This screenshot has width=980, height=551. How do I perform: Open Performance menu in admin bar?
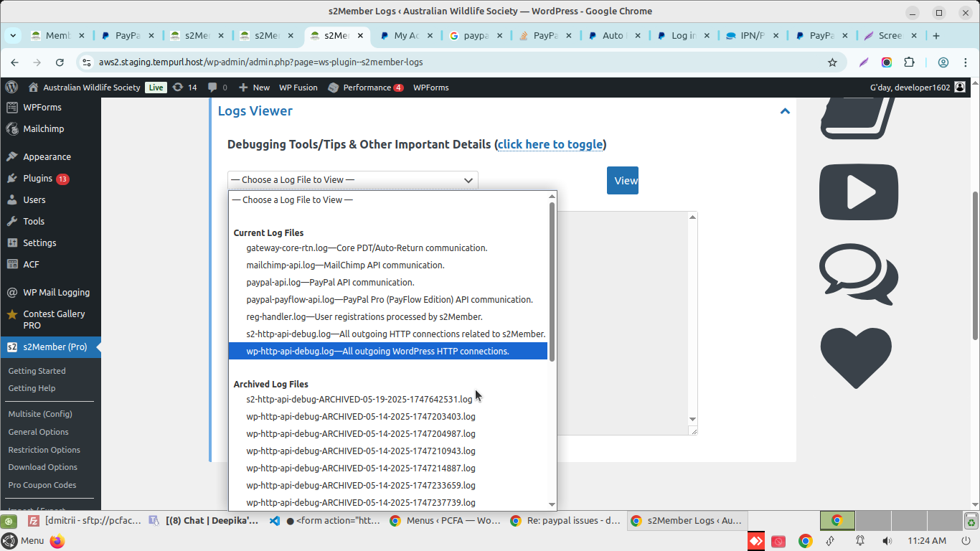point(366,88)
